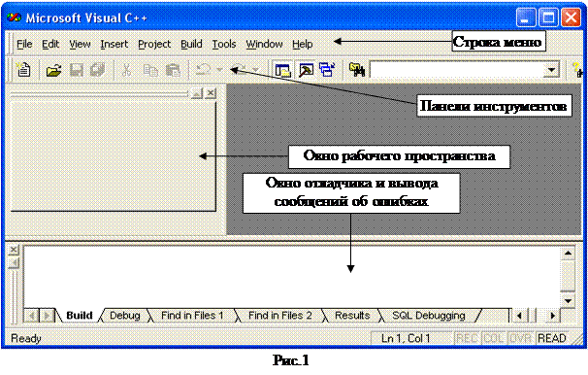
Task: Click the output horizontal scrollbar left arrow
Action: pos(519,316)
